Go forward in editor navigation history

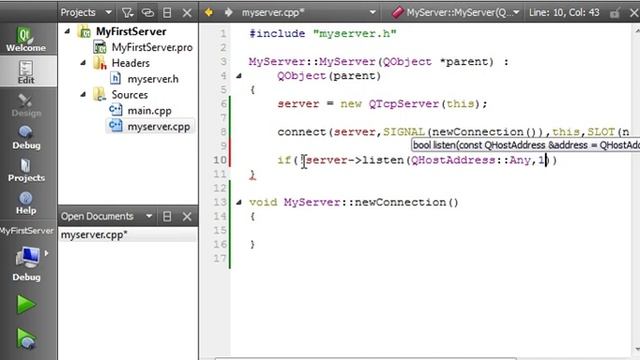(228, 13)
